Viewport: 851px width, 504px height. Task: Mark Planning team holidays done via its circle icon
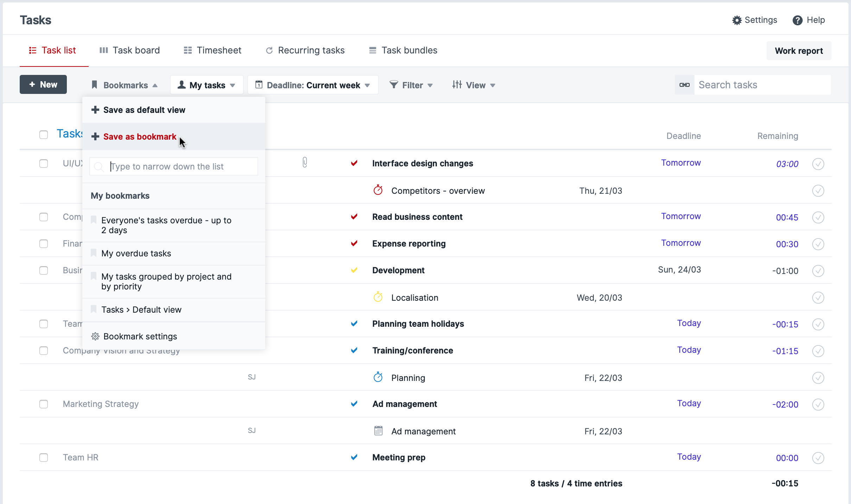point(818,324)
